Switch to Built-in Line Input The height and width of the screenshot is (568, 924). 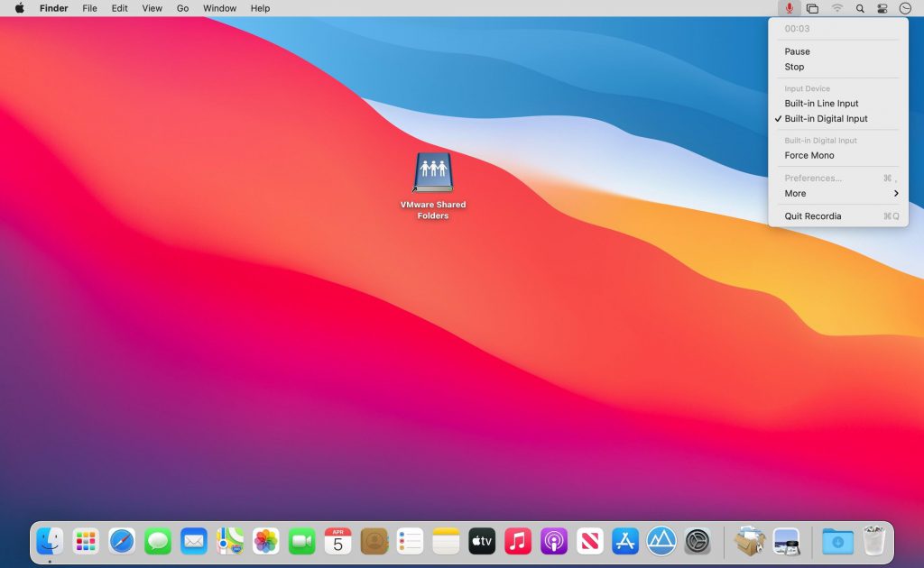pyautogui.click(x=821, y=104)
